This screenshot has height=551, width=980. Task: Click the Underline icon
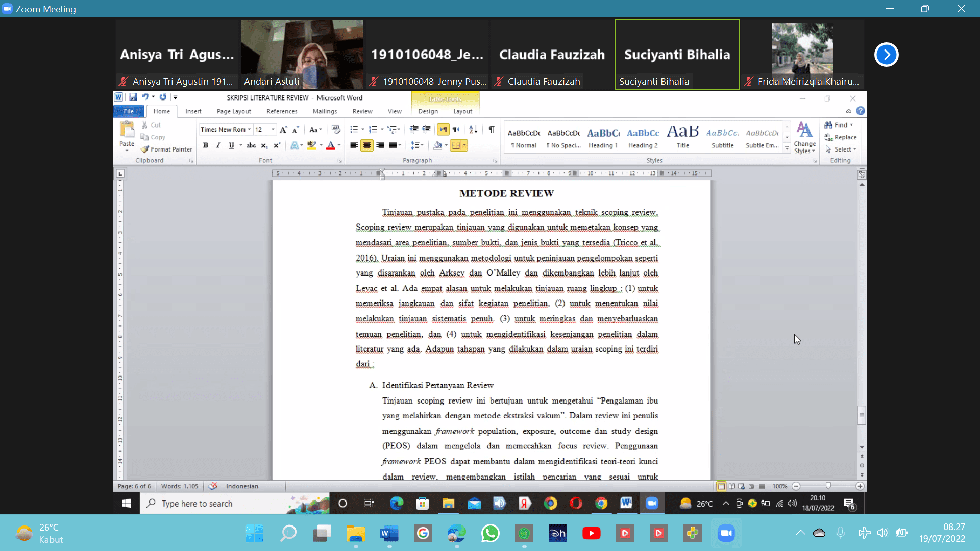231,145
